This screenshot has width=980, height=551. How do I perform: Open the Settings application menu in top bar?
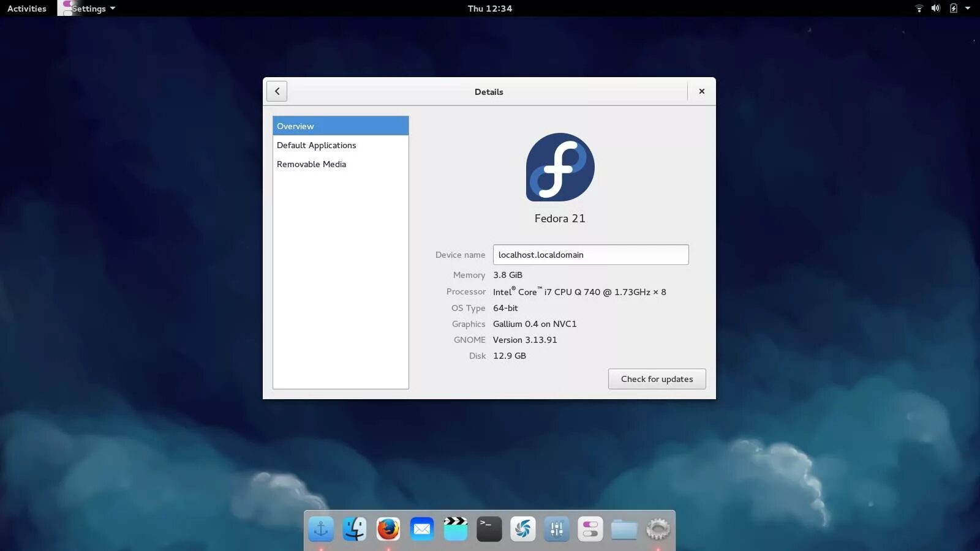(88, 9)
